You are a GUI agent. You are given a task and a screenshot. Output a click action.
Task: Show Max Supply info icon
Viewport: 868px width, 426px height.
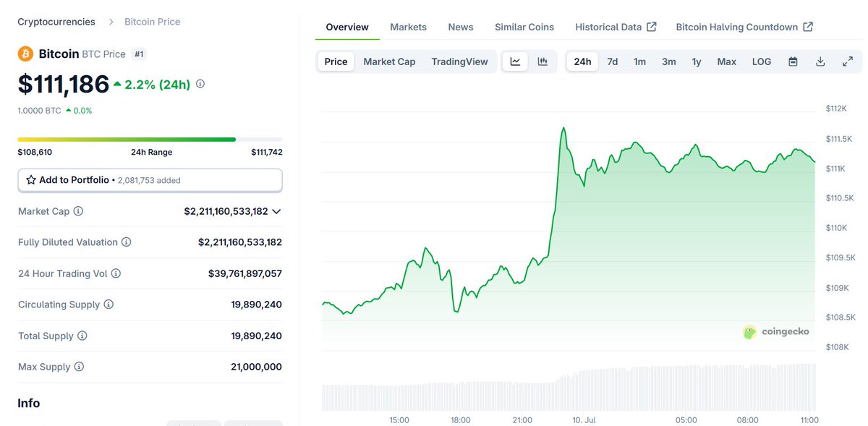pyautogui.click(x=79, y=367)
